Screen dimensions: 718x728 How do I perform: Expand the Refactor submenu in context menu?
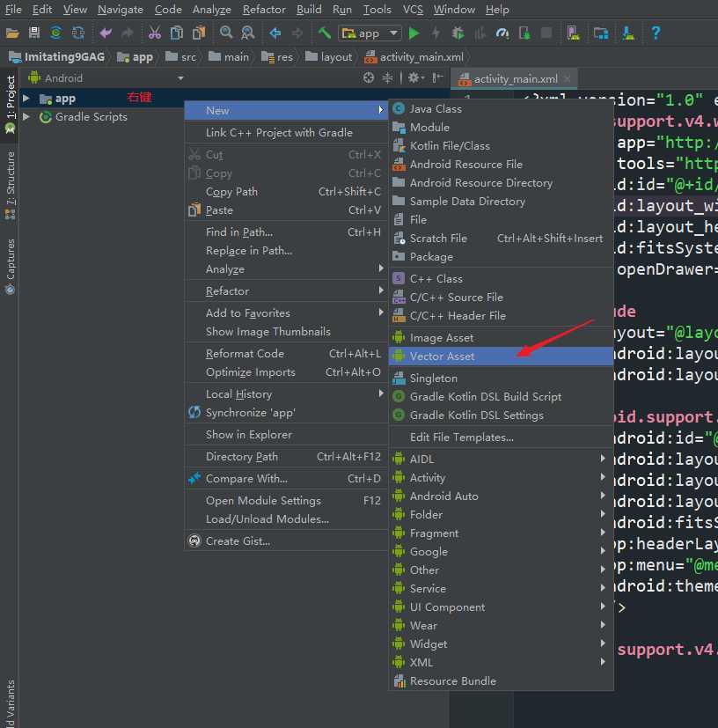286,291
